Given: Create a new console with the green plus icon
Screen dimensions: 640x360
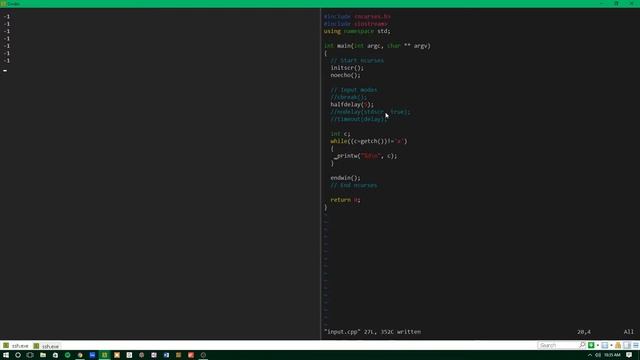Looking at the screenshot, I should (591, 345).
